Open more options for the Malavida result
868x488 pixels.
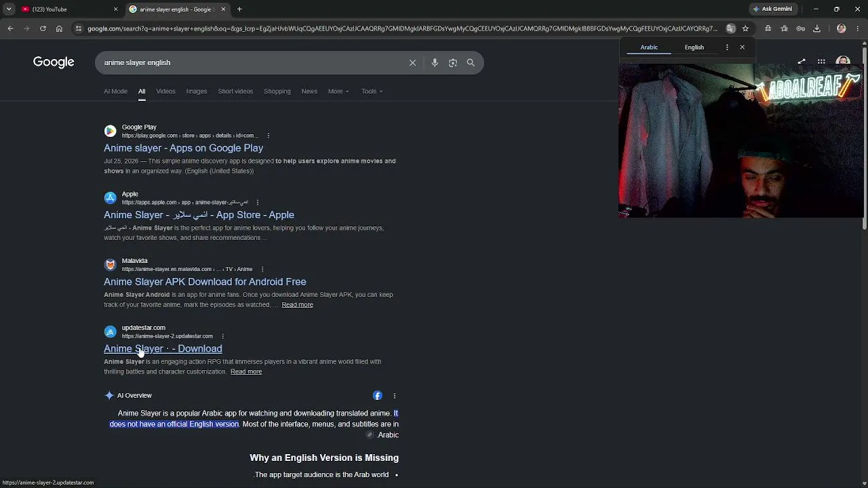click(262, 269)
